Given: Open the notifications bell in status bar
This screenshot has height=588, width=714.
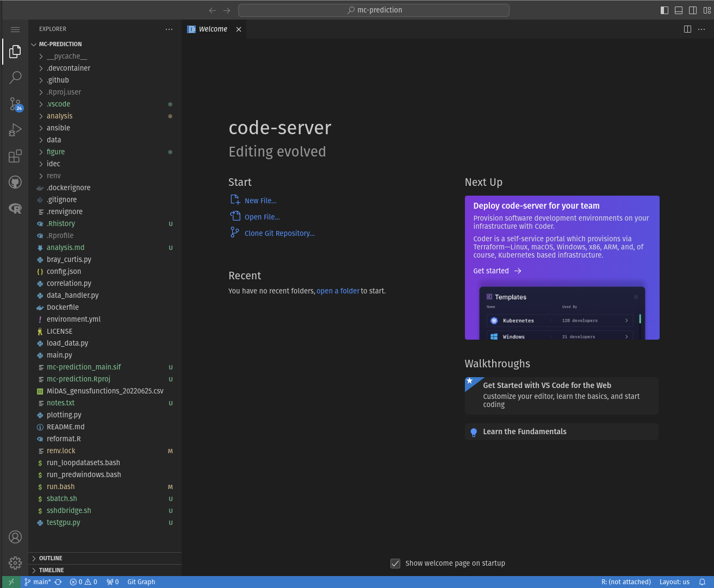Looking at the screenshot, I should pyautogui.click(x=702, y=582).
